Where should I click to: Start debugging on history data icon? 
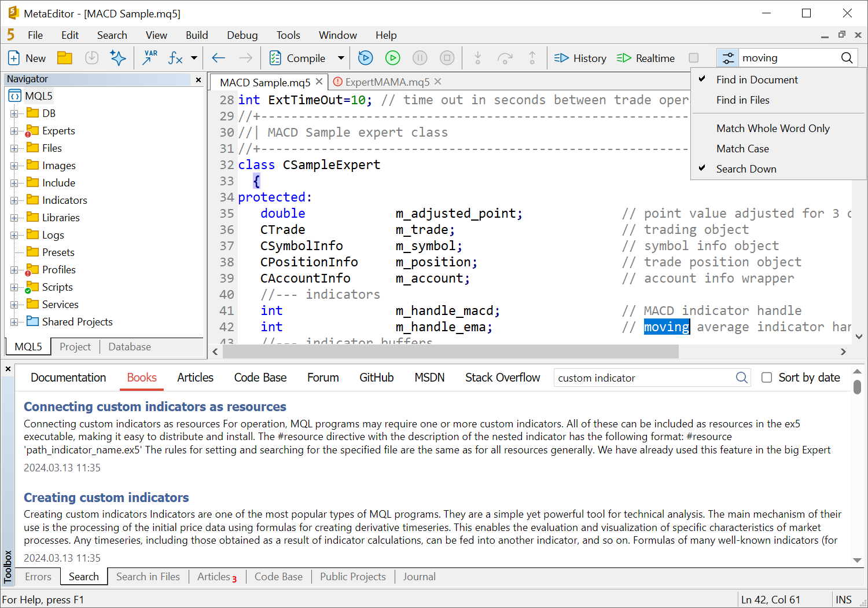tap(365, 58)
